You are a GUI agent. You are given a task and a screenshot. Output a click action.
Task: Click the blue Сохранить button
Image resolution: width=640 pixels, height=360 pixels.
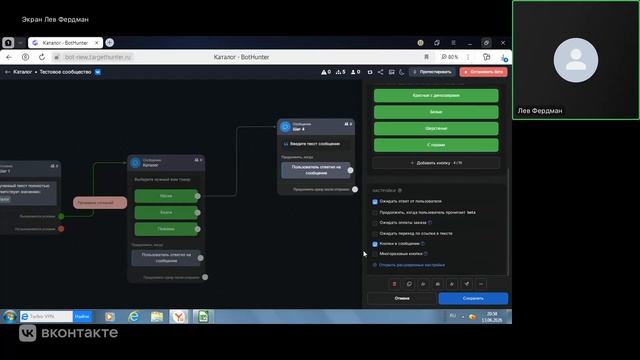coord(473,298)
